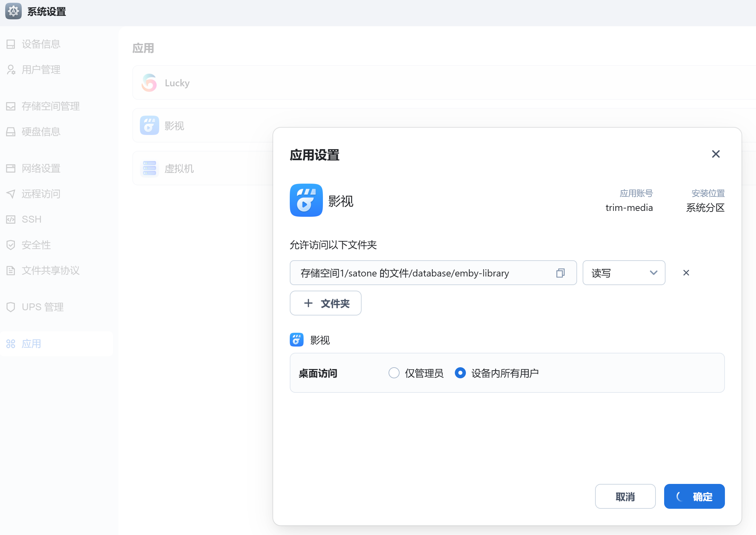This screenshot has height=535, width=756.
Task: Click the UPS 管理 icon
Action: pyautogui.click(x=11, y=307)
